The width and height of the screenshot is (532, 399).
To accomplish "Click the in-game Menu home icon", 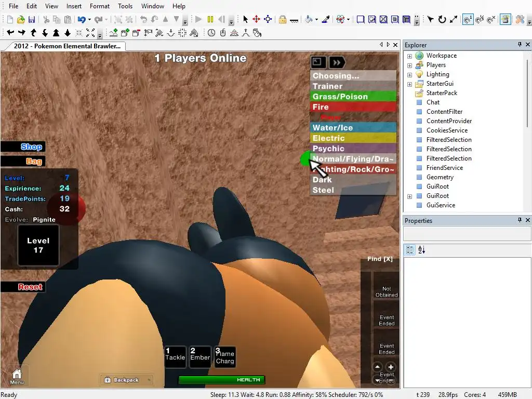I will 17,377.
